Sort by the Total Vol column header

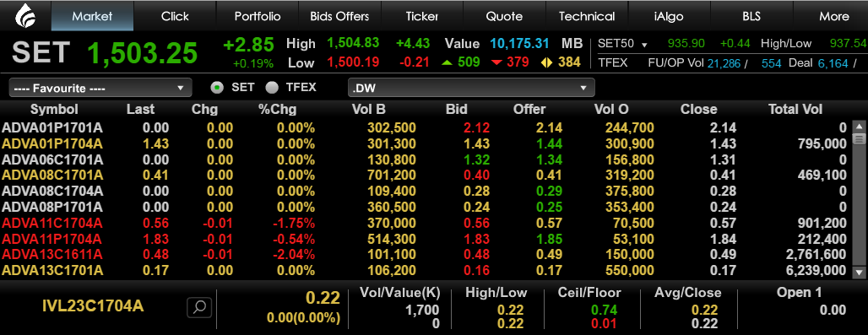click(795, 110)
